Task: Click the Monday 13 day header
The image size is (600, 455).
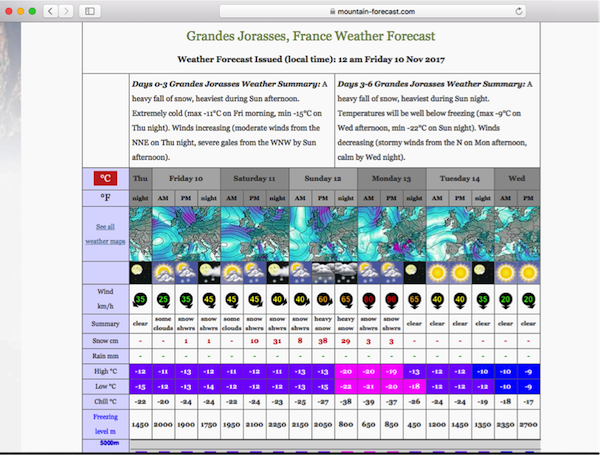Action: (392, 178)
